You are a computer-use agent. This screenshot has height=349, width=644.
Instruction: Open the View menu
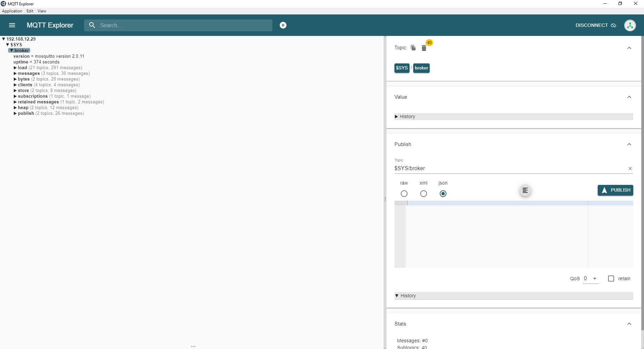pos(42,11)
